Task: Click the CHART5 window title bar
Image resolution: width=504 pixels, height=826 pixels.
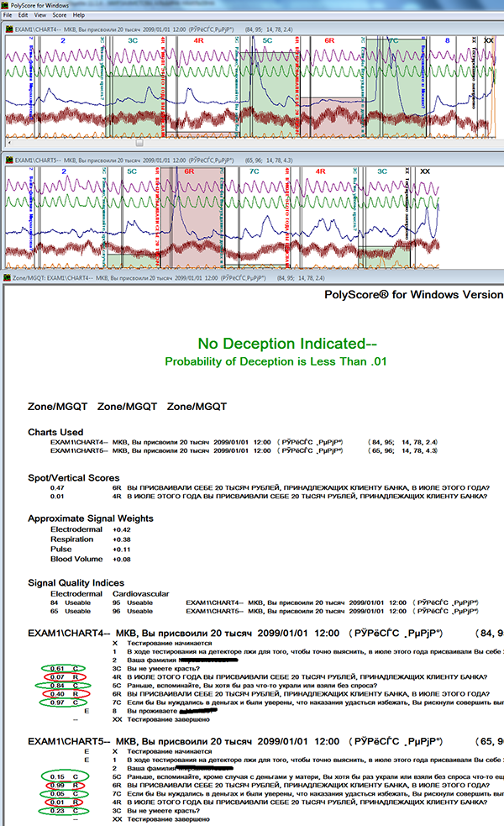Action: 253,160
